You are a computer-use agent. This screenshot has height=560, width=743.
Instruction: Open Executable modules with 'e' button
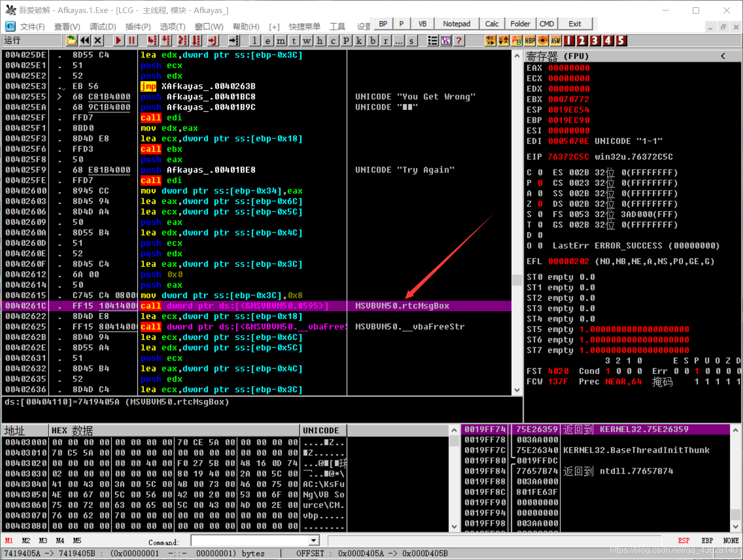tap(267, 40)
